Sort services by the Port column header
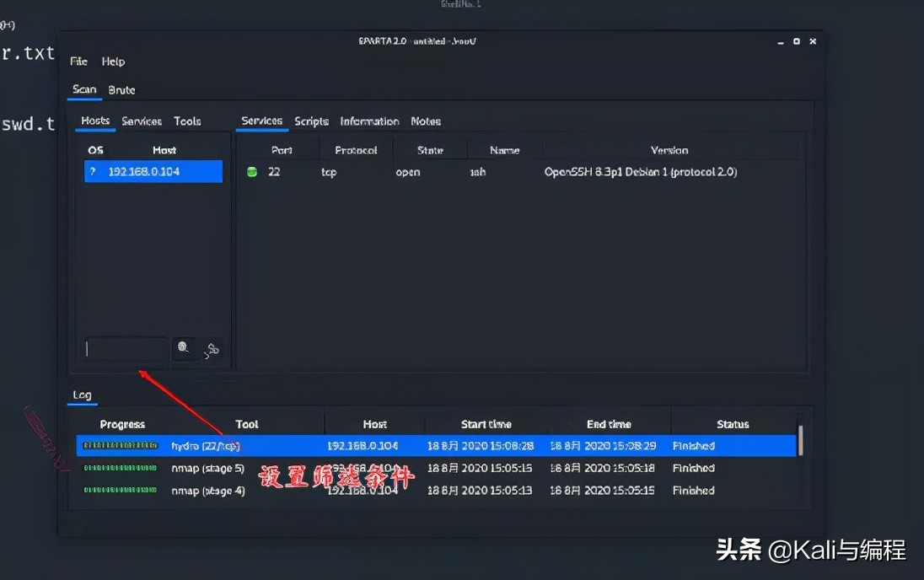The height and width of the screenshot is (580, 924). (282, 150)
